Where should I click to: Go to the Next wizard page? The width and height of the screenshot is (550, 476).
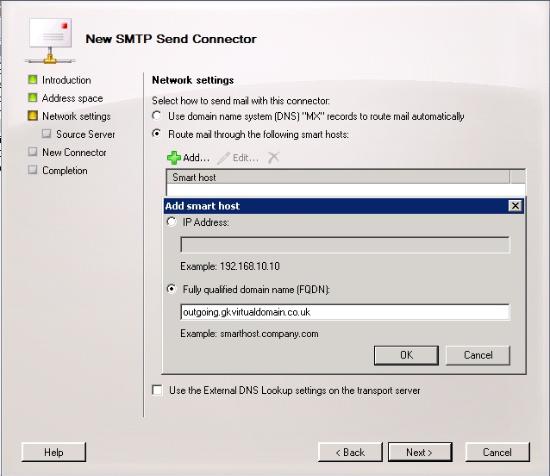click(x=420, y=452)
